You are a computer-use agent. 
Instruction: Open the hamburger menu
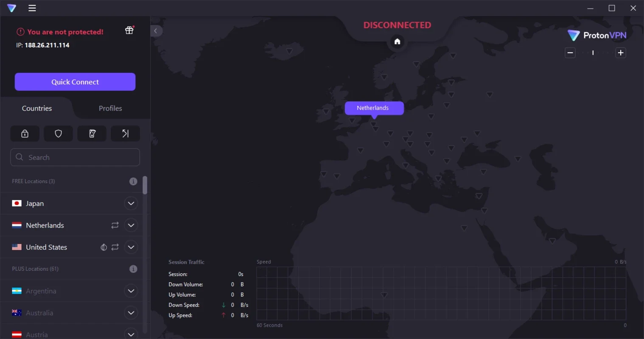point(32,8)
